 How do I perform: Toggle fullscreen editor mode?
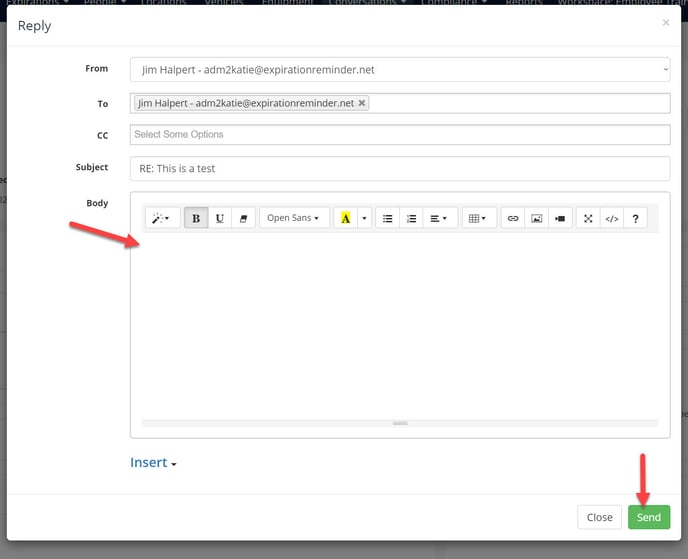click(x=588, y=218)
